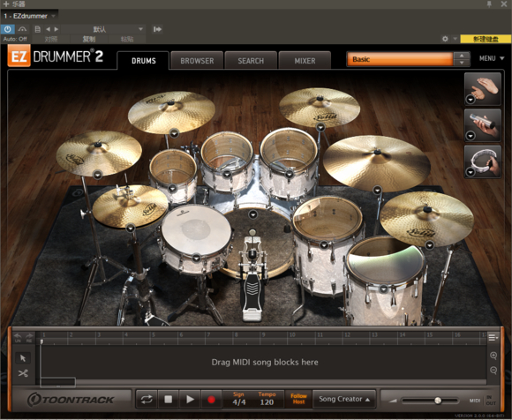
Task: Toggle the loop playback button
Action: (147, 399)
